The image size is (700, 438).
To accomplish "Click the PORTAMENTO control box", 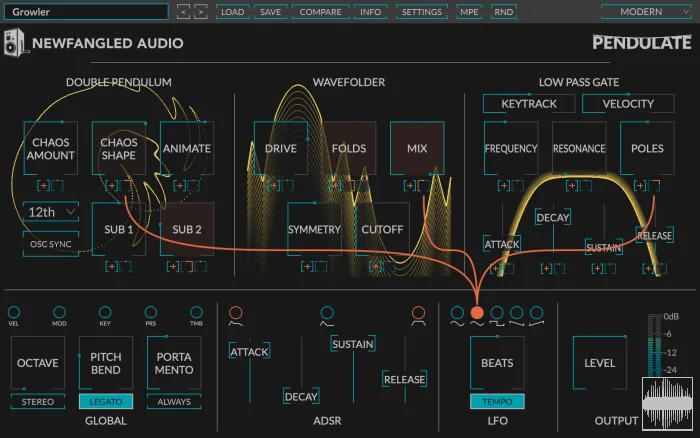I will [x=174, y=363].
